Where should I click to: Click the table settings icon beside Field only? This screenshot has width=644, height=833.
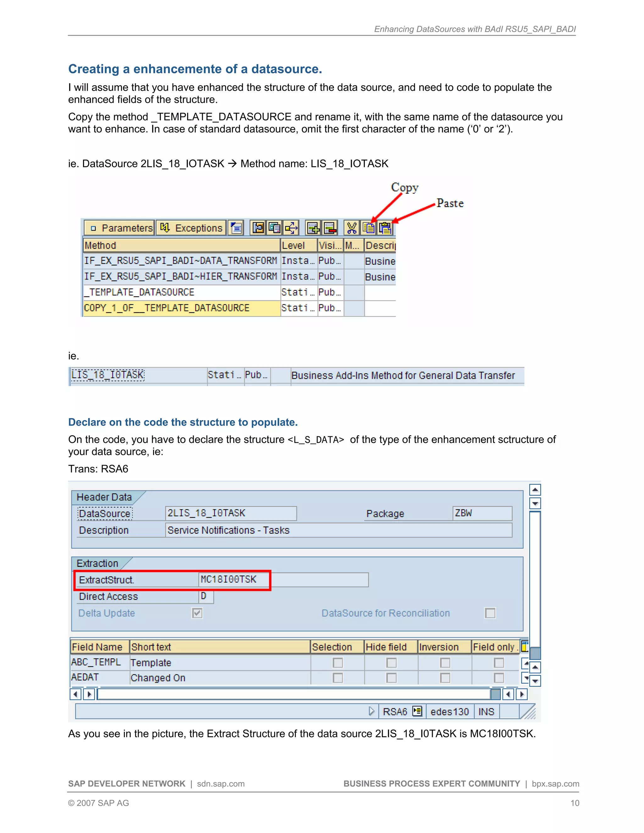525,647
